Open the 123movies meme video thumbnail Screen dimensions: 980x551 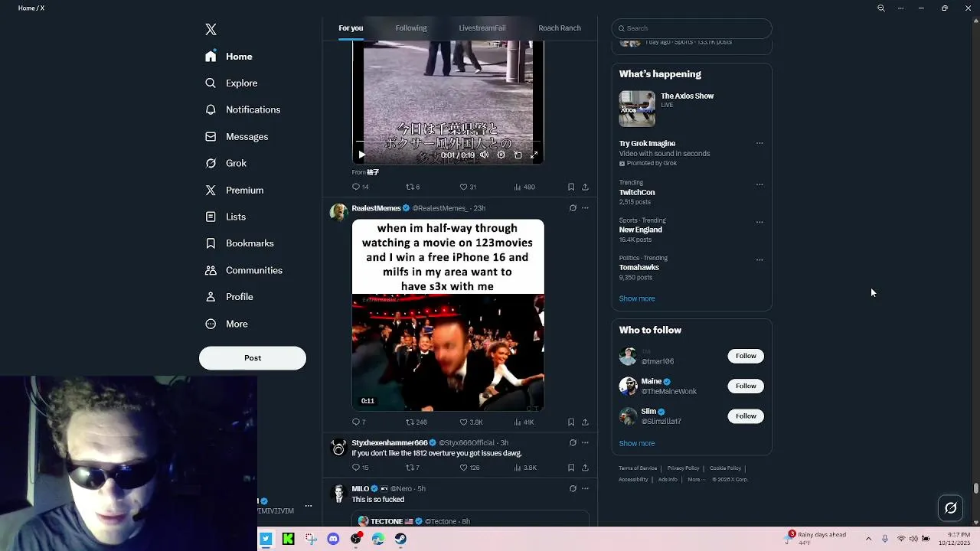click(448, 315)
